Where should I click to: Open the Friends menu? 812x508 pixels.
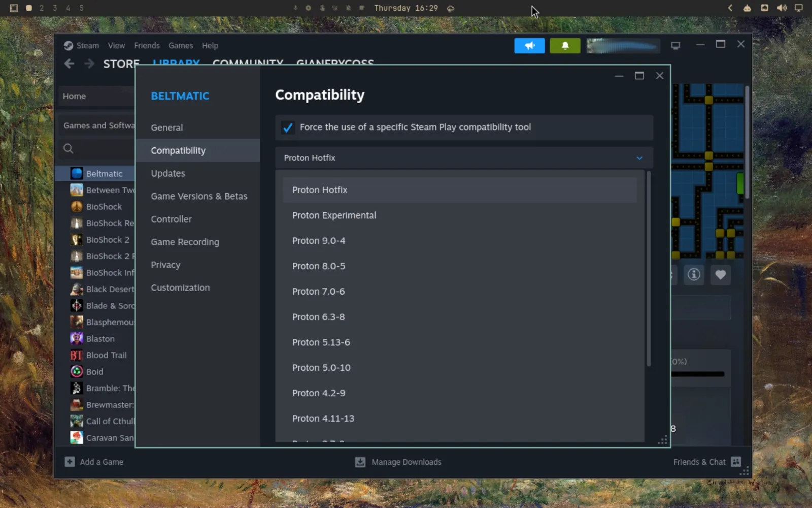pos(147,46)
